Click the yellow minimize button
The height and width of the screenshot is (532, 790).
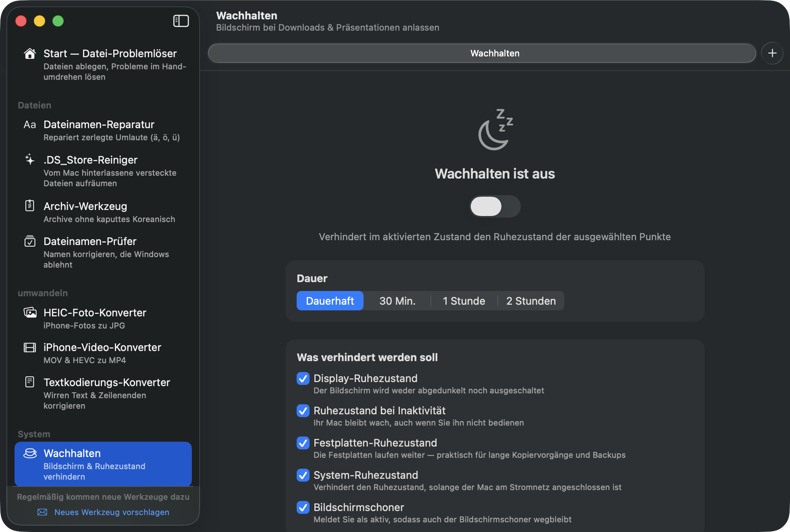point(39,21)
